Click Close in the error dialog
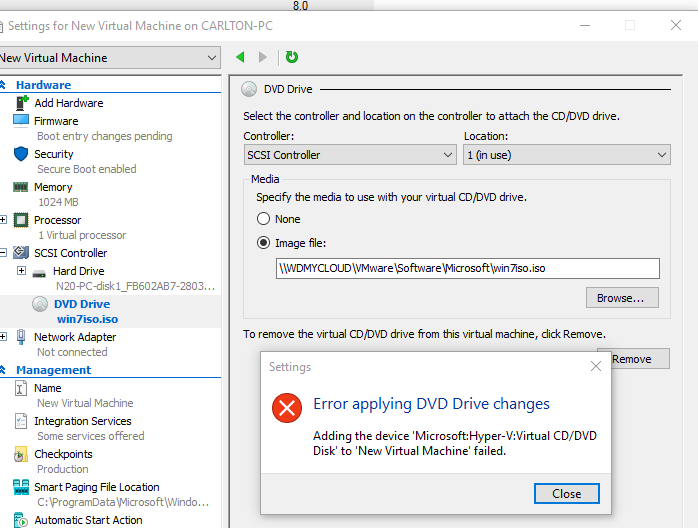The image size is (698, 528). [x=567, y=494]
